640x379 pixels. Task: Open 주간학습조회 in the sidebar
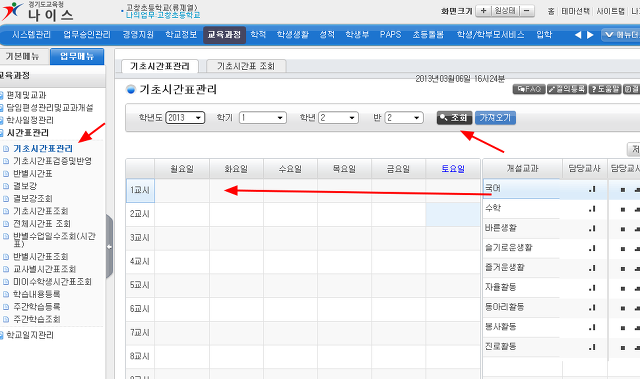tap(37, 319)
